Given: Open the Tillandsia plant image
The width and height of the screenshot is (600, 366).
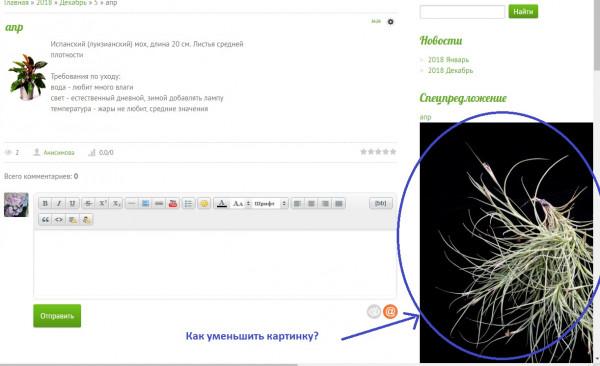Looking at the screenshot, I should 506,242.
